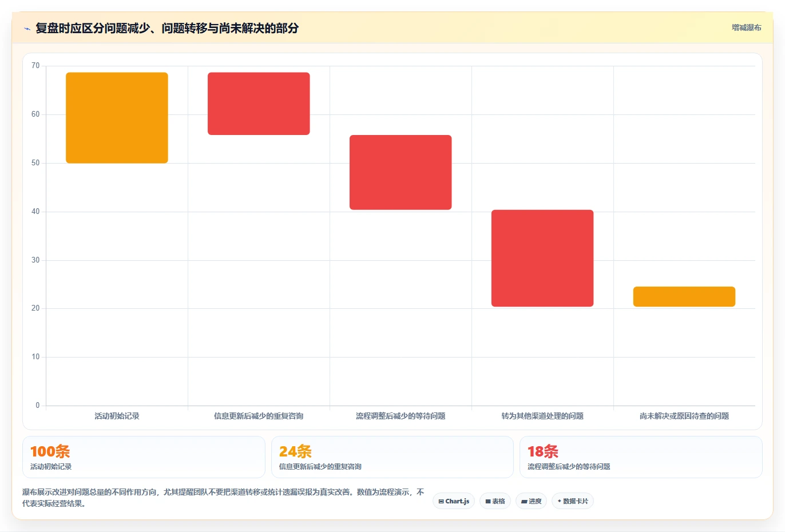Select the 数据卡片 tag chip
Viewport: 785px width, 532px height.
coord(573,501)
